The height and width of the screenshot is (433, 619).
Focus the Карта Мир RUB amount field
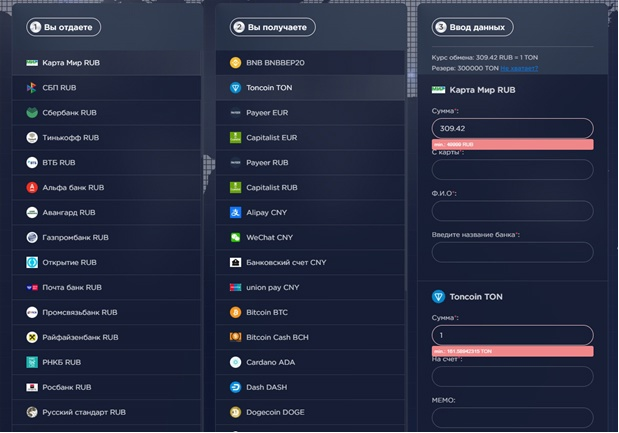pyautogui.click(x=512, y=128)
